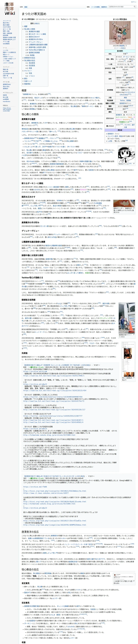Screen dimensions: 138x644
Task: Click このページを引用 under ツール
Action: coord(8,63)
